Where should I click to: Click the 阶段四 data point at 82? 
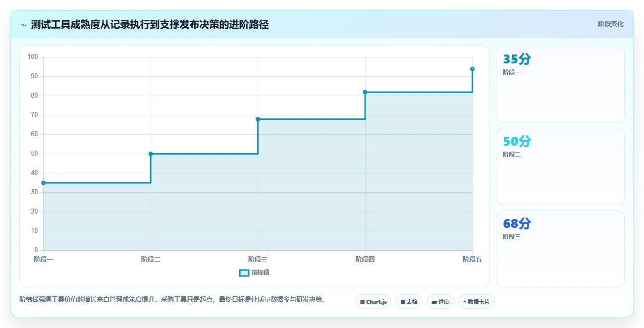(365, 92)
